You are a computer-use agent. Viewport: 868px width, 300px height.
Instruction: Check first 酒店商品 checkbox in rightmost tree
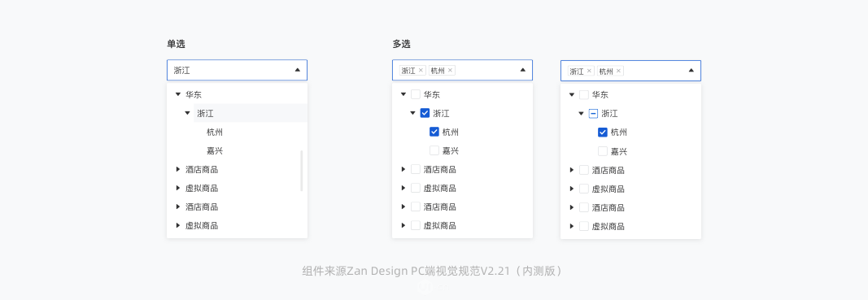click(583, 170)
